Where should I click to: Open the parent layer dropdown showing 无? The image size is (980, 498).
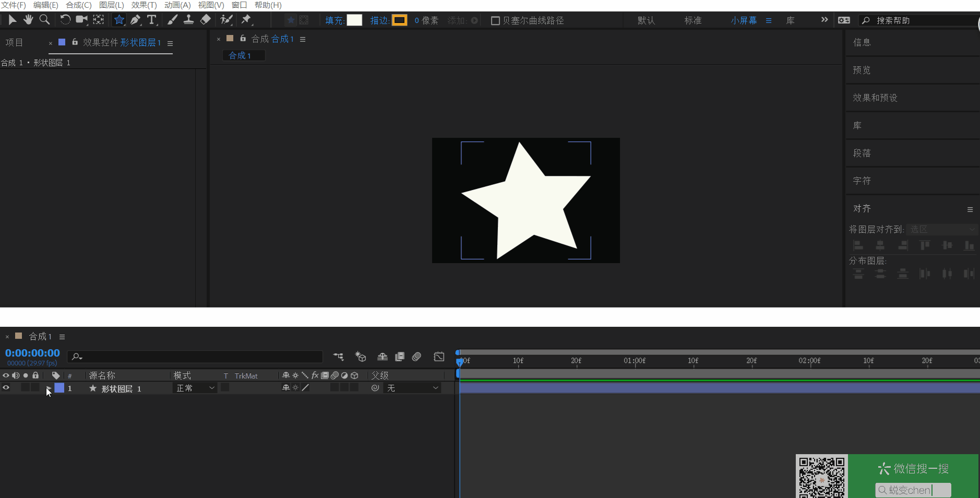point(413,388)
